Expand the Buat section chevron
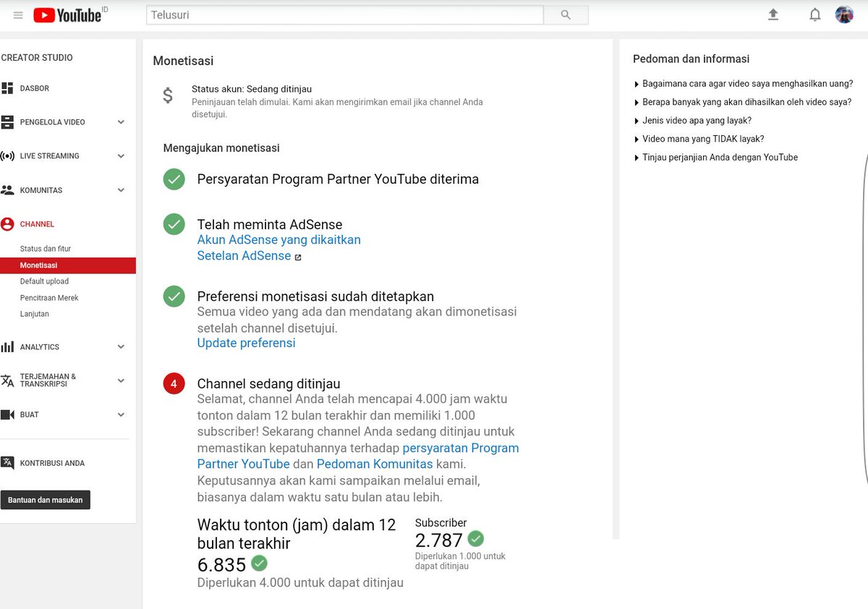868x609 pixels. pos(121,414)
